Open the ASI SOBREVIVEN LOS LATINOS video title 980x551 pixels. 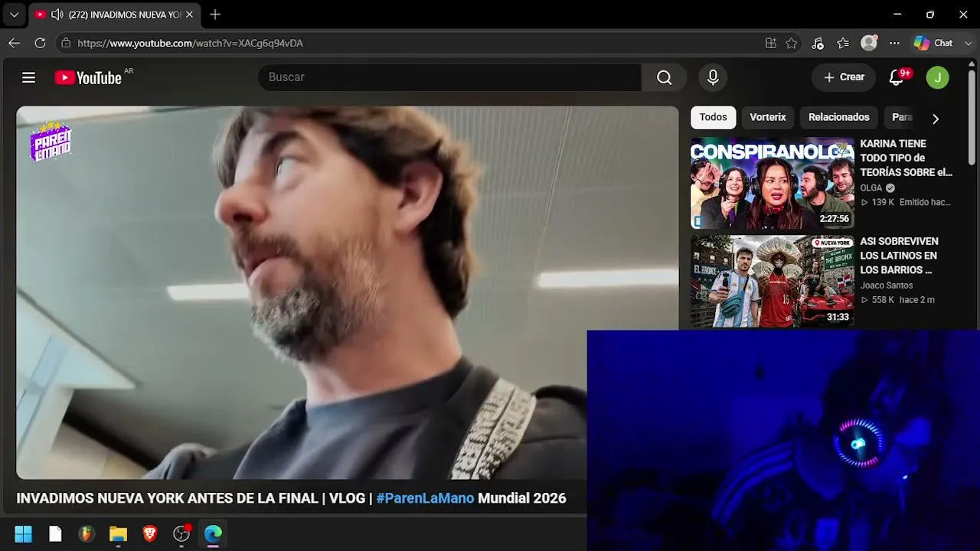point(900,256)
